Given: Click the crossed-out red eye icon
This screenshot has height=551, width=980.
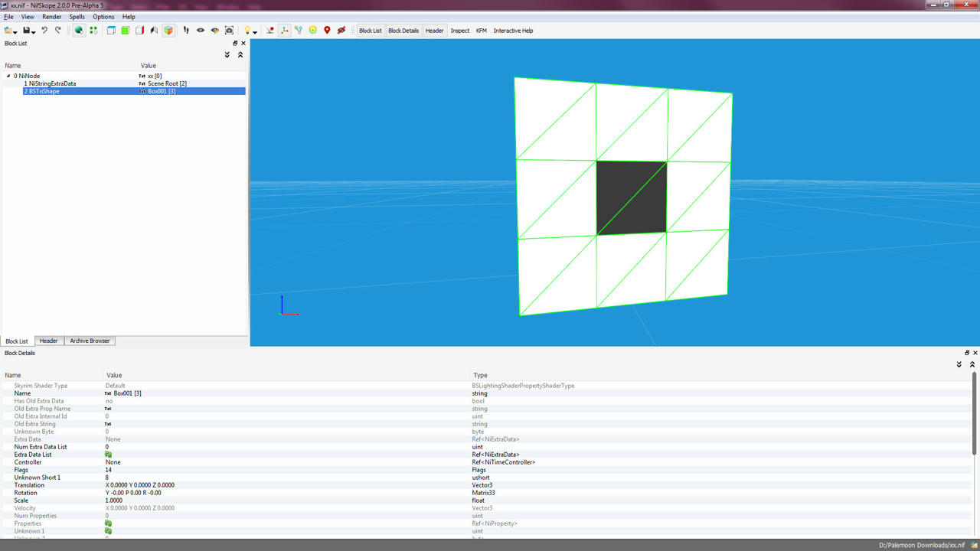Looking at the screenshot, I should tap(341, 31).
